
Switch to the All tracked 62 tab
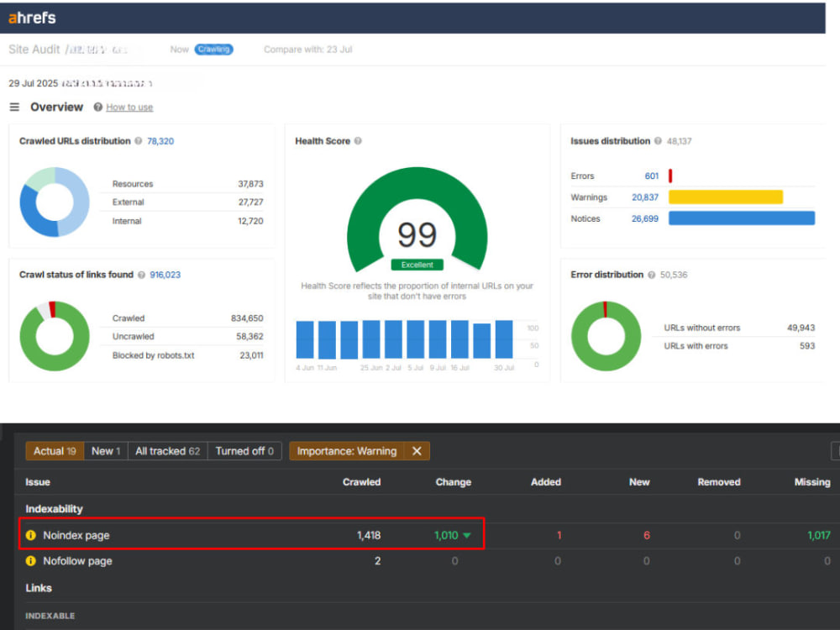pos(168,451)
